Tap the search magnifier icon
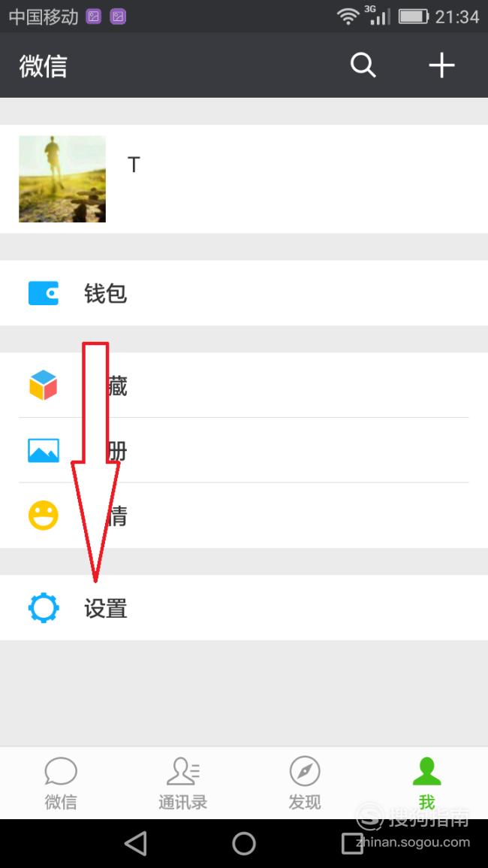The image size is (488, 868). point(363,65)
